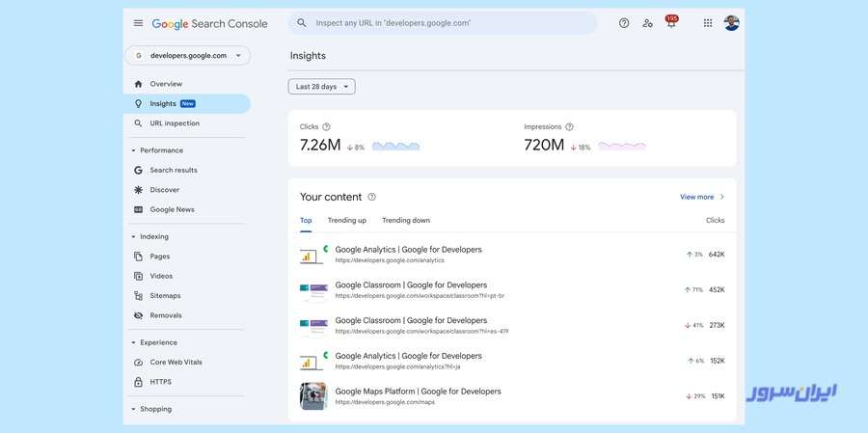This screenshot has height=433, width=868.
Task: Open the Help question mark icon
Action: click(x=624, y=23)
